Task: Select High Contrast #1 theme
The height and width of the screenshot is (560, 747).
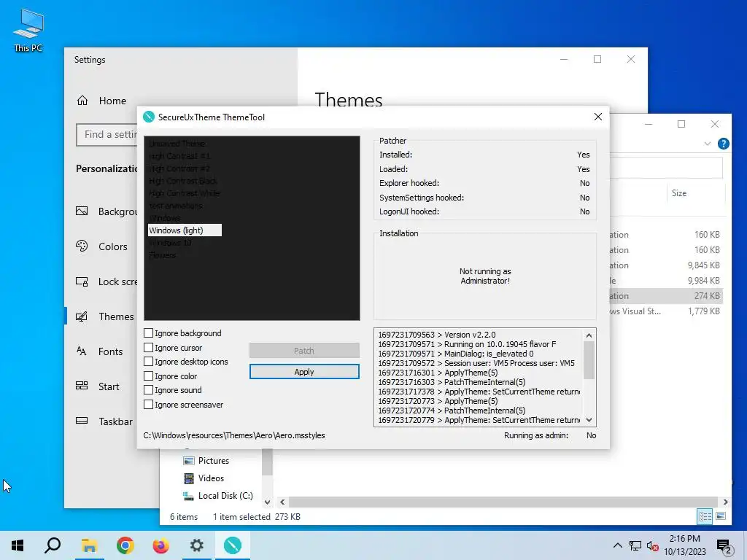Action: [179, 156]
